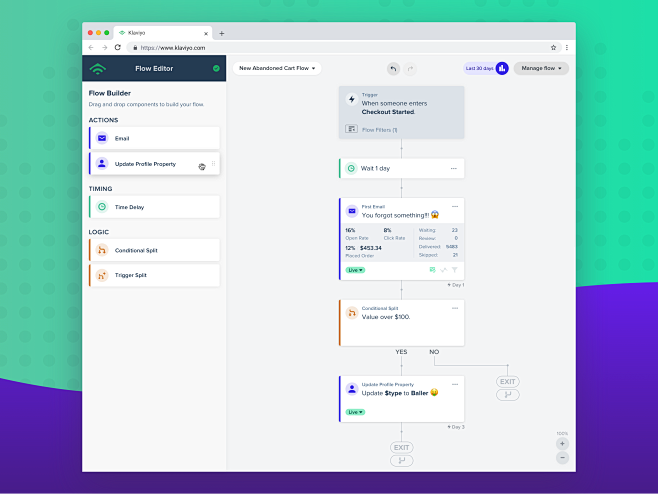658x494 pixels.
Task: Click the lightning bolt Trigger icon
Action: [351, 100]
